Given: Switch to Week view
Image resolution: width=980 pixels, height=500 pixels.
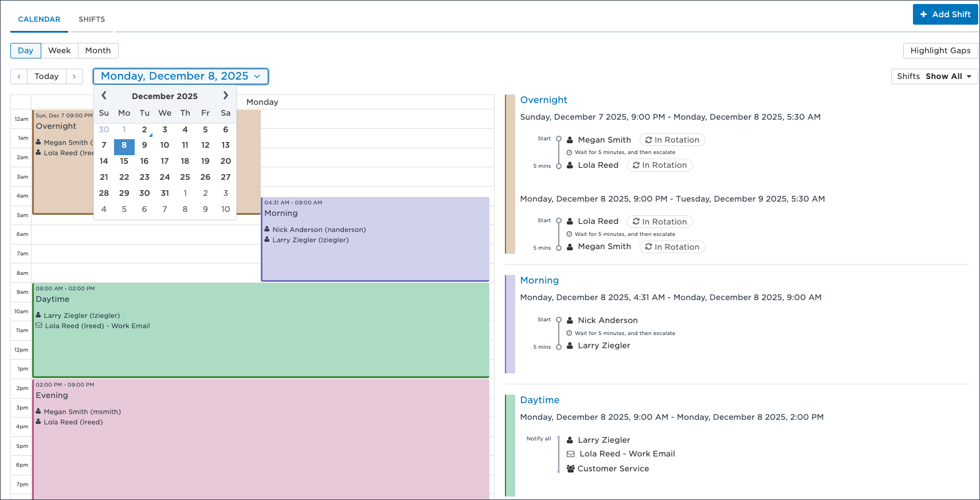Looking at the screenshot, I should tap(59, 50).
